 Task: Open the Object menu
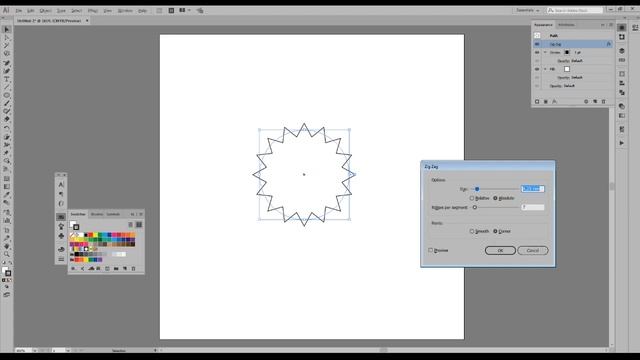(45, 11)
